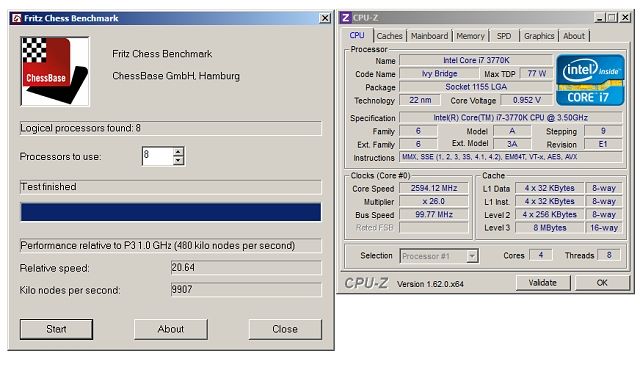Click the About button in Fritz Benchmark
The width and height of the screenshot is (640, 367).
click(x=171, y=329)
